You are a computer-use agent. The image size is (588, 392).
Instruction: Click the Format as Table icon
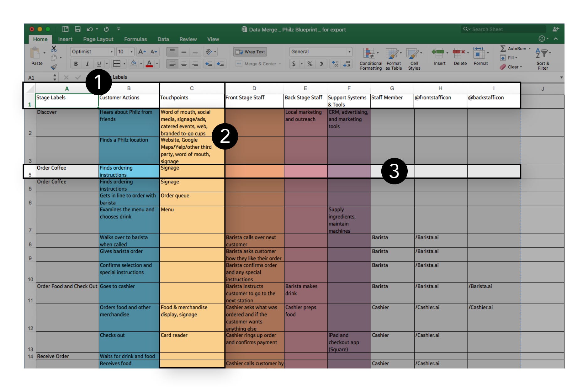tap(392, 54)
